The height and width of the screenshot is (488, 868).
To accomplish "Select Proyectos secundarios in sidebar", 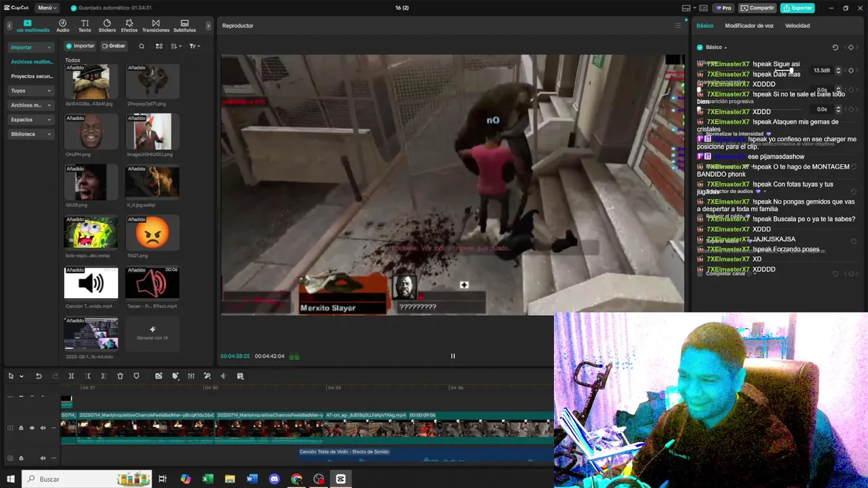I will tap(32, 77).
